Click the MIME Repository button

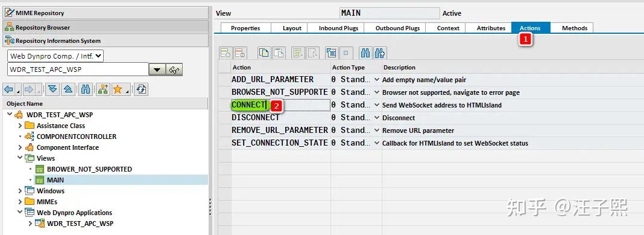click(106, 13)
